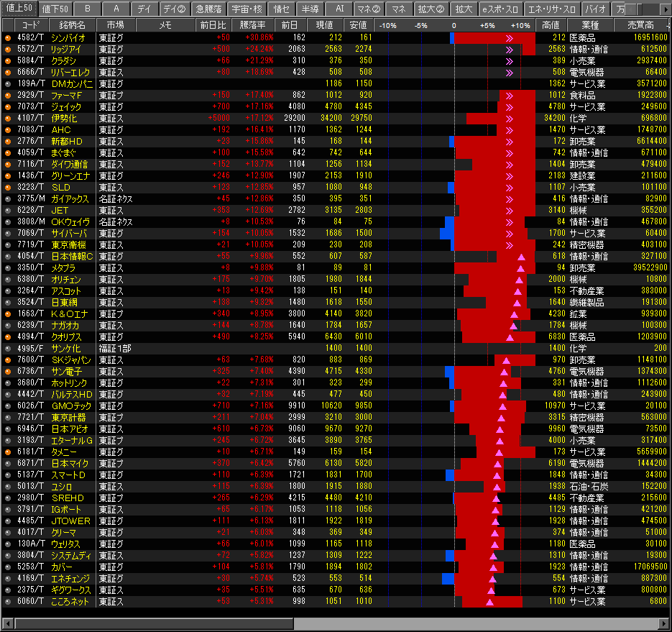Viewport: 672px width, 632px height.
Task: Click the orange status dot beside 5884/T クラダシ
Action: (x=8, y=61)
